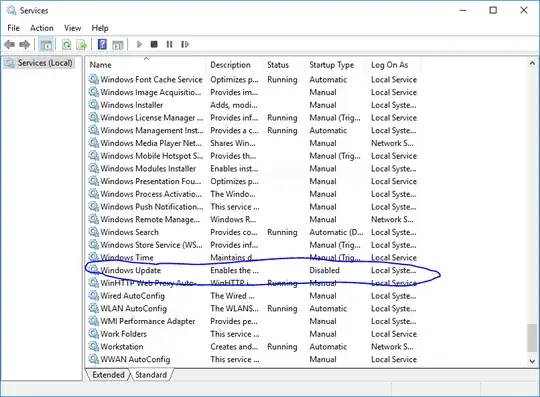
Task: Click gear icon beside WLAN AutoConfig
Action: (x=93, y=308)
